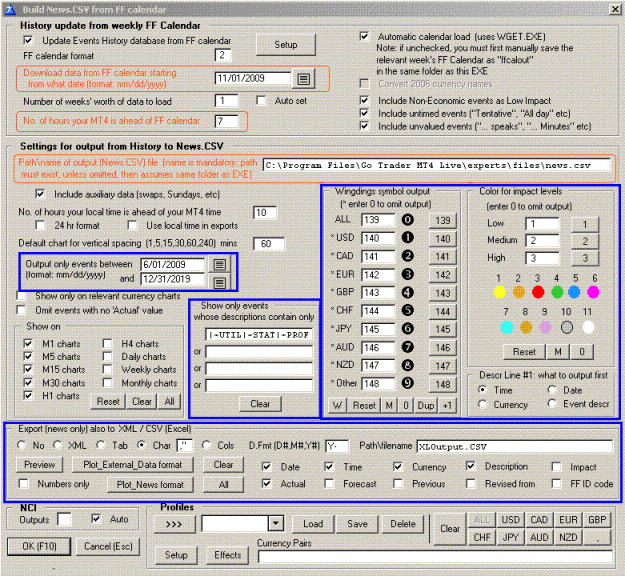Enable Impact export column checkbox
Screen dimensions: 625x576
(556, 467)
